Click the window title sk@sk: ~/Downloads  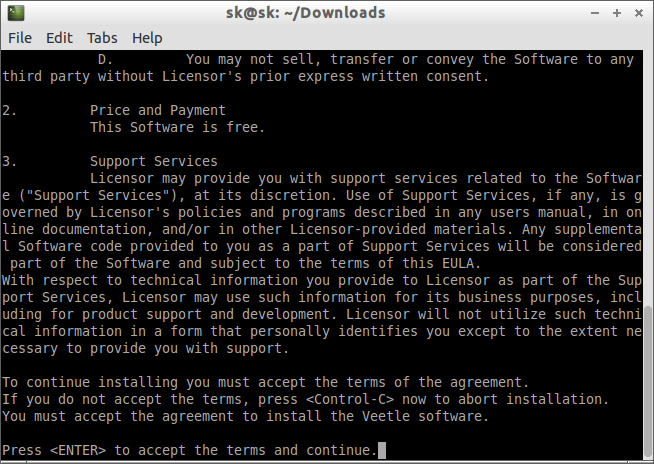[x=306, y=13]
